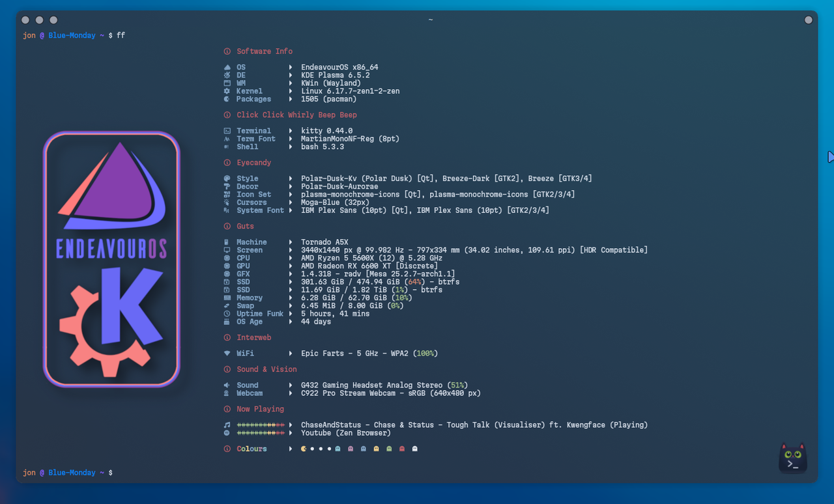The width and height of the screenshot is (834, 504).
Task: Click the arrow next to the Kernel label
Action: [x=291, y=92]
